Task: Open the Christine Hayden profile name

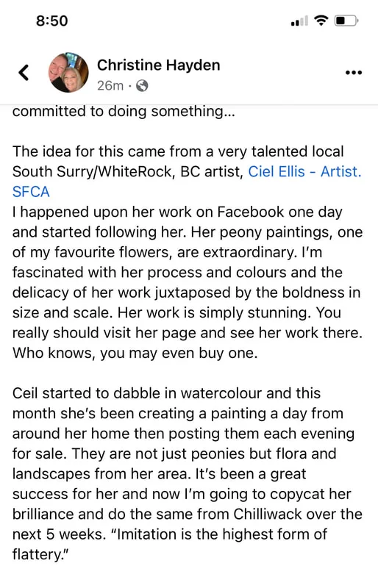Action: pyautogui.click(x=158, y=65)
